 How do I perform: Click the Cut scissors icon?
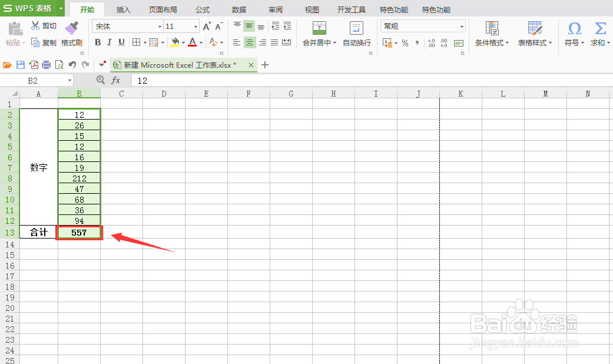[35, 26]
